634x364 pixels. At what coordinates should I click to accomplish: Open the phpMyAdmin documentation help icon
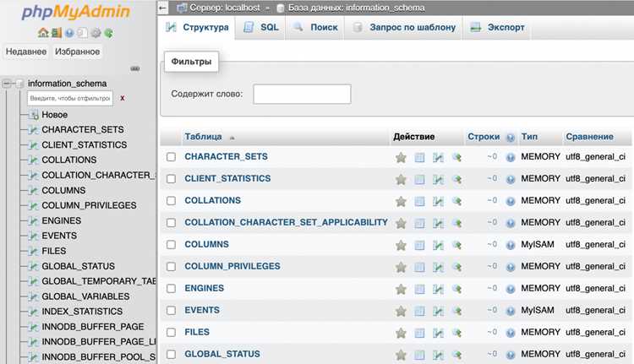[x=69, y=33]
